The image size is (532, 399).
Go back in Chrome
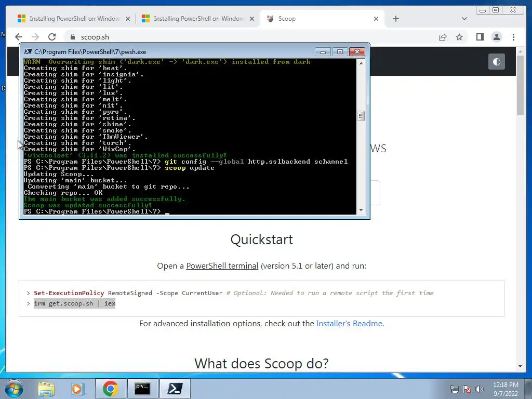point(19,37)
